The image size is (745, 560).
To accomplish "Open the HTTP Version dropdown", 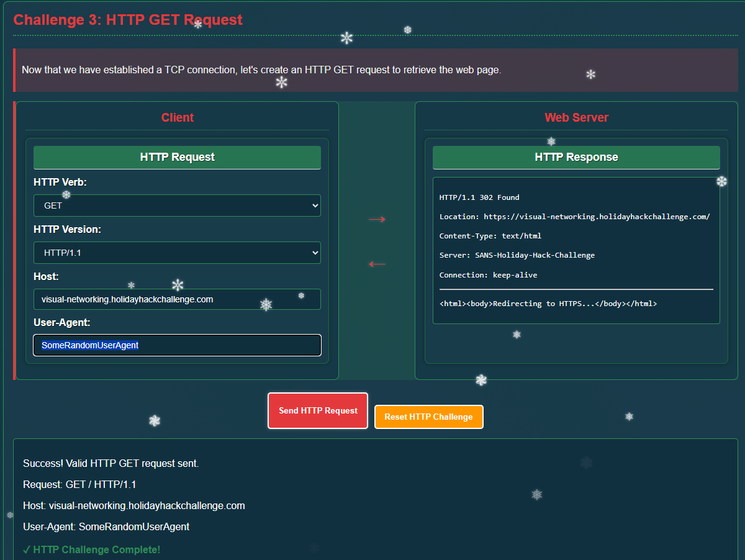I will (x=177, y=253).
